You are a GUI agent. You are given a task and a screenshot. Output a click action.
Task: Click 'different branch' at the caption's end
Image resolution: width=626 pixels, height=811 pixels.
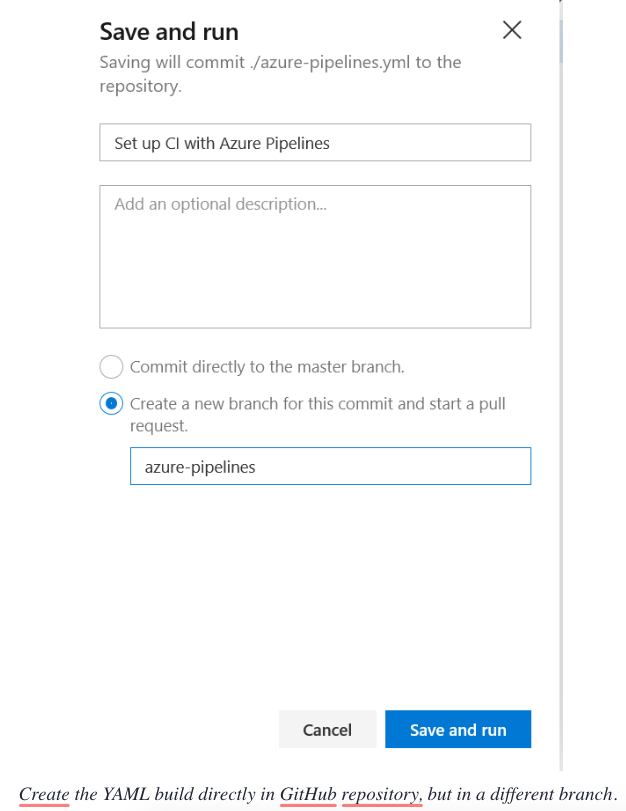click(555, 794)
